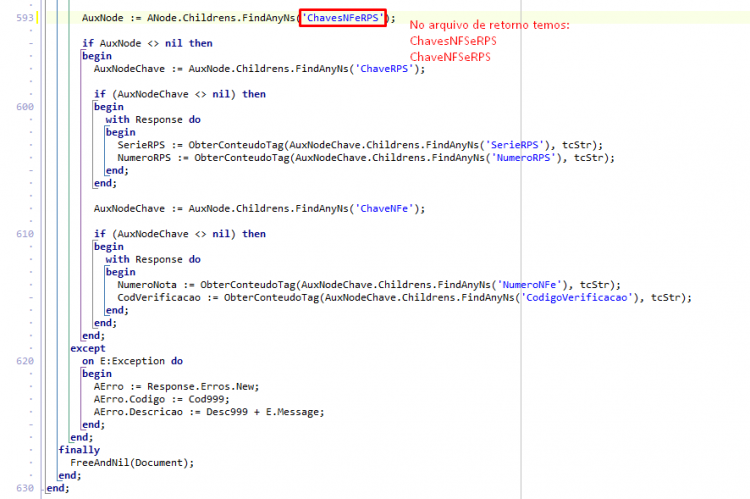
Task: Click the 'if AuxNode <> nil then' statement
Action: 147,43
